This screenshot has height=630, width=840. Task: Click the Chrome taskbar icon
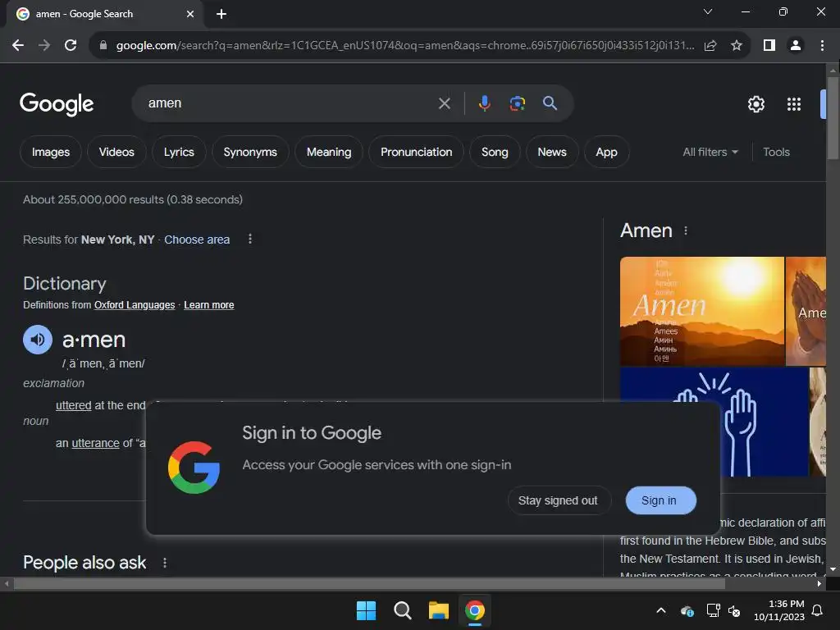click(475, 610)
